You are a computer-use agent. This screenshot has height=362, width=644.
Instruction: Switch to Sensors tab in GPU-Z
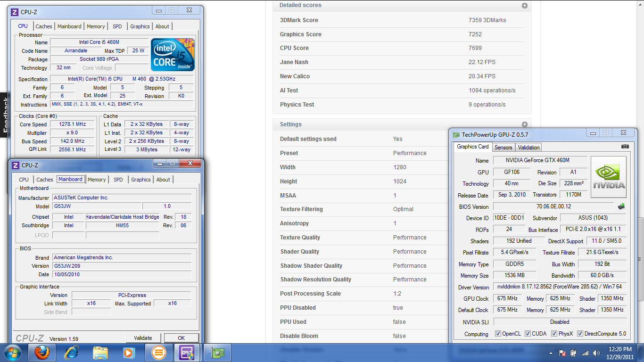[x=503, y=148]
